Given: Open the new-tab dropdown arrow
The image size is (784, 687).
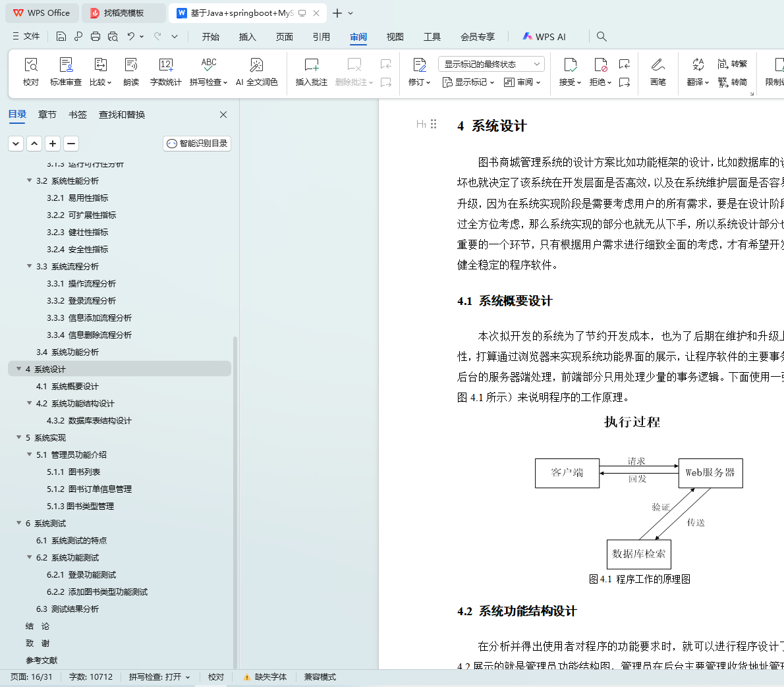Looking at the screenshot, I should [350, 13].
